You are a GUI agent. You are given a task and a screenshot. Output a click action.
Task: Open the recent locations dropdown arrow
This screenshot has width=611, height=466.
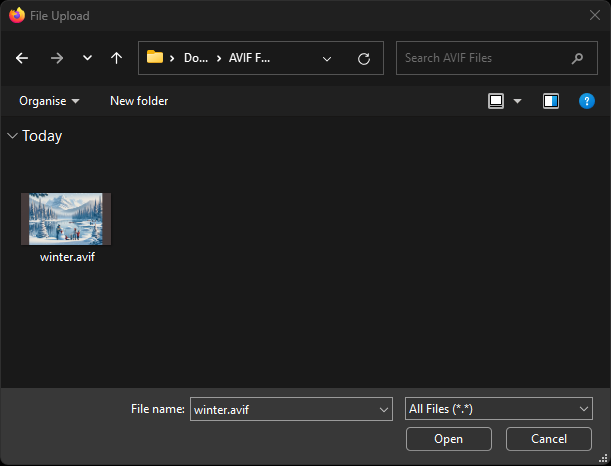point(87,58)
